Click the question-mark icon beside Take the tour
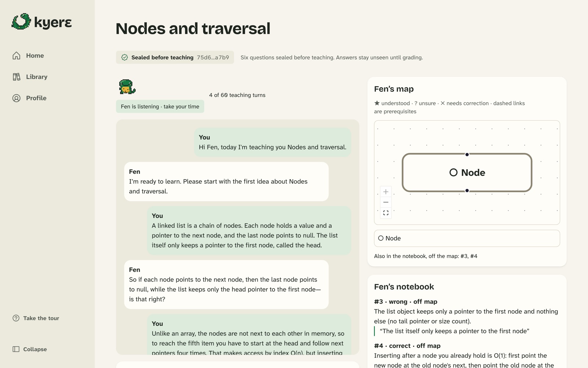 click(x=16, y=318)
